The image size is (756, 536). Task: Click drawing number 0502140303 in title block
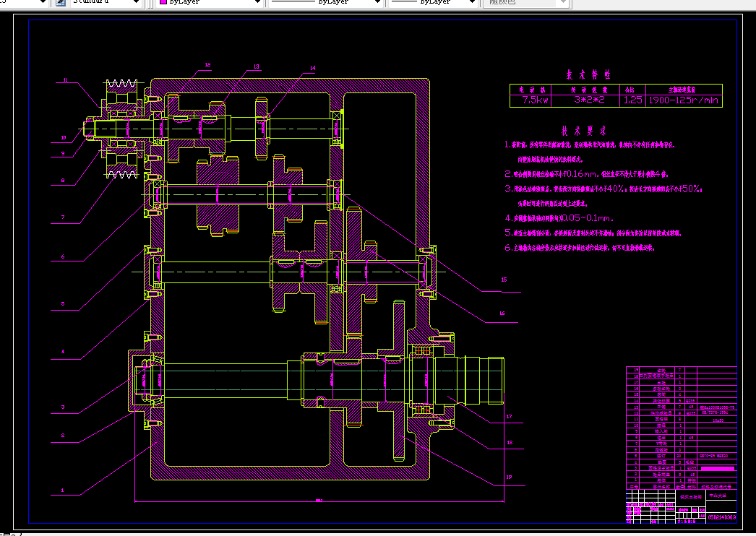pos(722,518)
